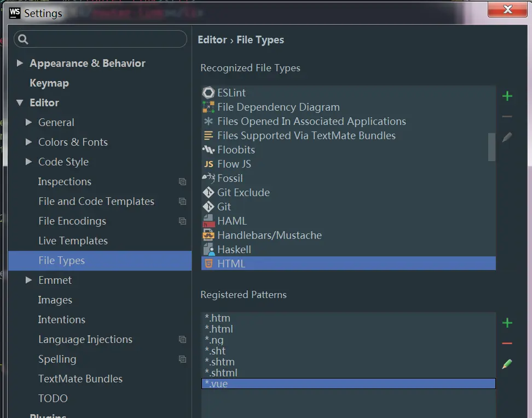Click the File Dependency Diagram icon
Viewport: 532px width, 418px height.
coord(209,107)
